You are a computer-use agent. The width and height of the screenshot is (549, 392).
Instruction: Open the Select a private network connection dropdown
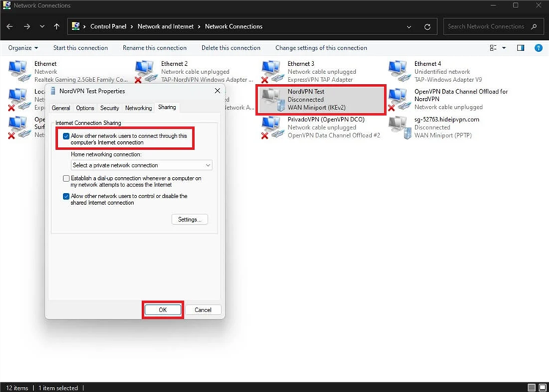pyautogui.click(x=141, y=165)
